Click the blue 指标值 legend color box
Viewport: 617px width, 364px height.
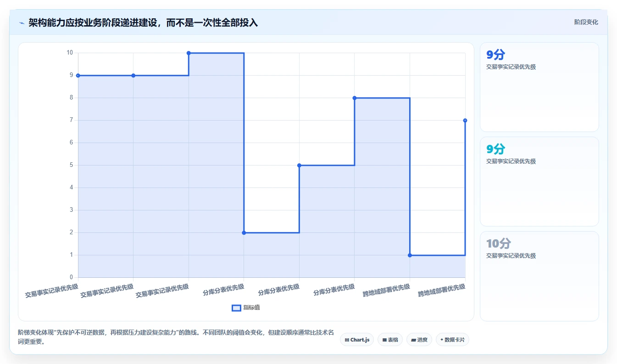236,308
